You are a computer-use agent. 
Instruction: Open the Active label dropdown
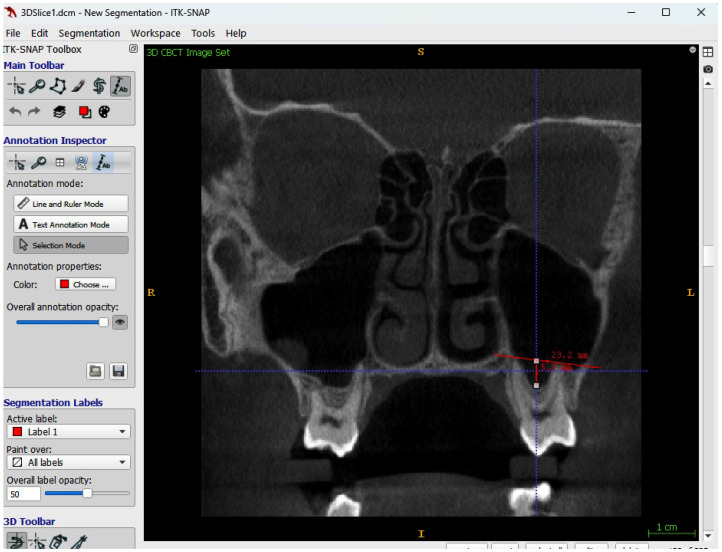point(69,432)
